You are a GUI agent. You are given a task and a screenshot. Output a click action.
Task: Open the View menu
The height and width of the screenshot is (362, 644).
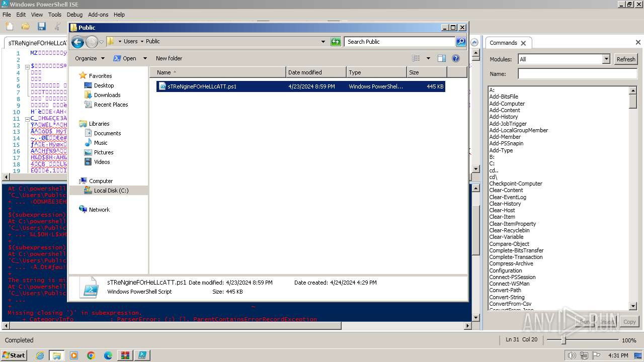(x=37, y=15)
